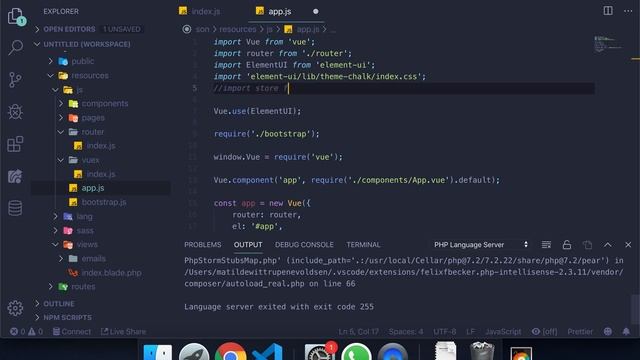Open the editor More Actions menu
The image size is (640, 360).
point(628,11)
